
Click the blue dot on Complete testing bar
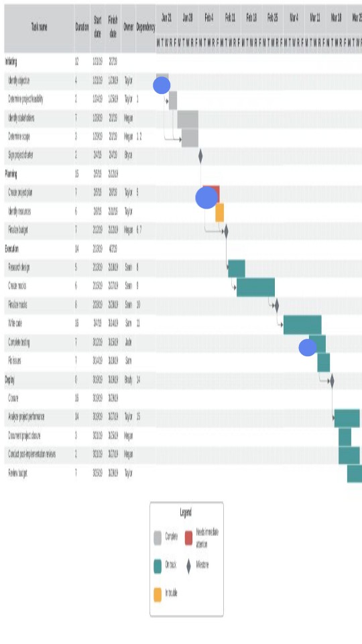tap(308, 347)
